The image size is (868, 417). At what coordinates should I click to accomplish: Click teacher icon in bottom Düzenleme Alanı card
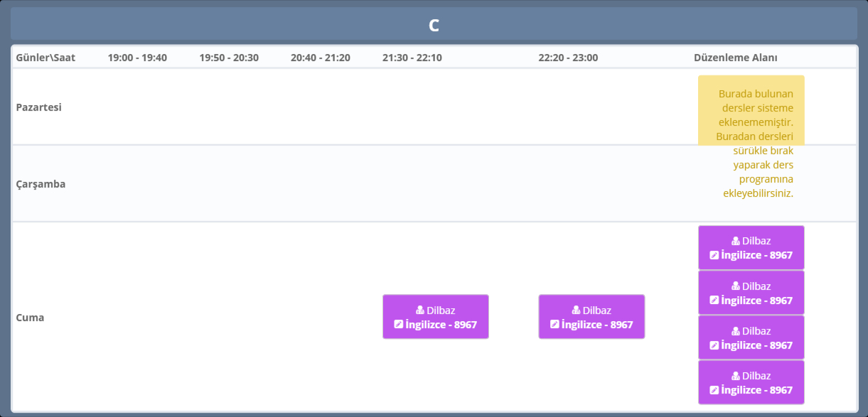(x=736, y=376)
